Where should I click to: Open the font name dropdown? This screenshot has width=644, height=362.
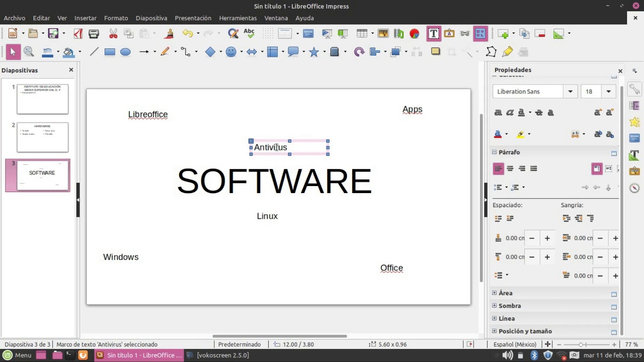click(x=570, y=92)
